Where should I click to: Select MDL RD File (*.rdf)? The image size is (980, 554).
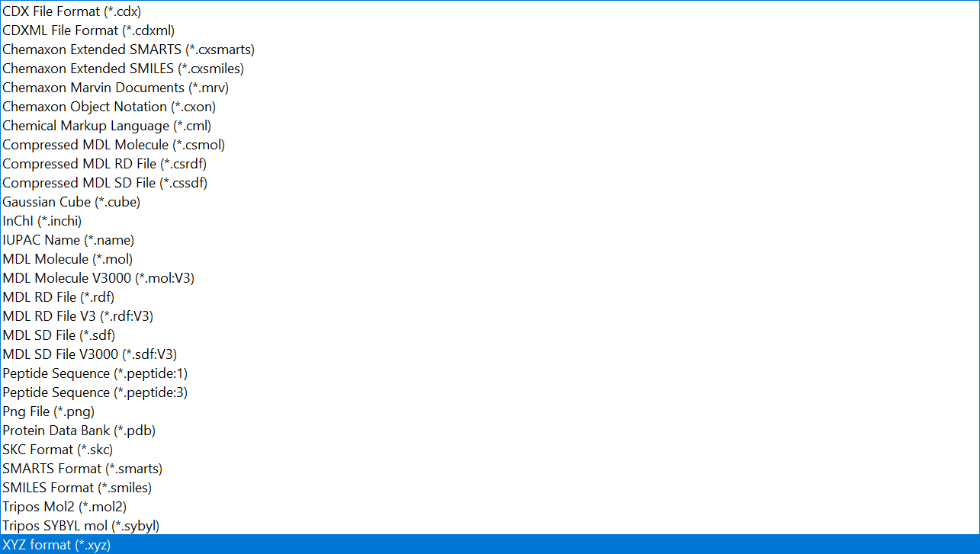point(490,297)
